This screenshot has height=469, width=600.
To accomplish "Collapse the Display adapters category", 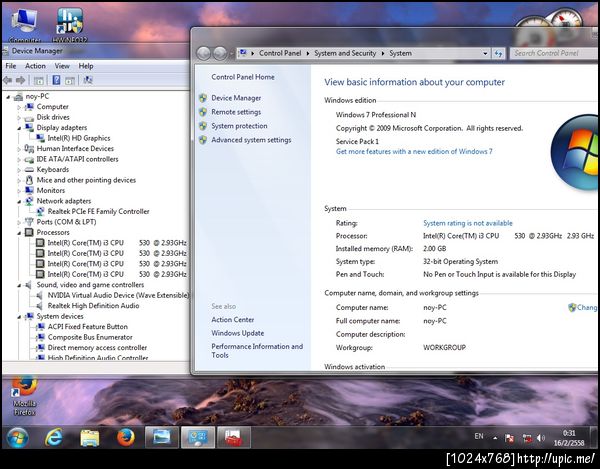I will pyautogui.click(x=19, y=128).
